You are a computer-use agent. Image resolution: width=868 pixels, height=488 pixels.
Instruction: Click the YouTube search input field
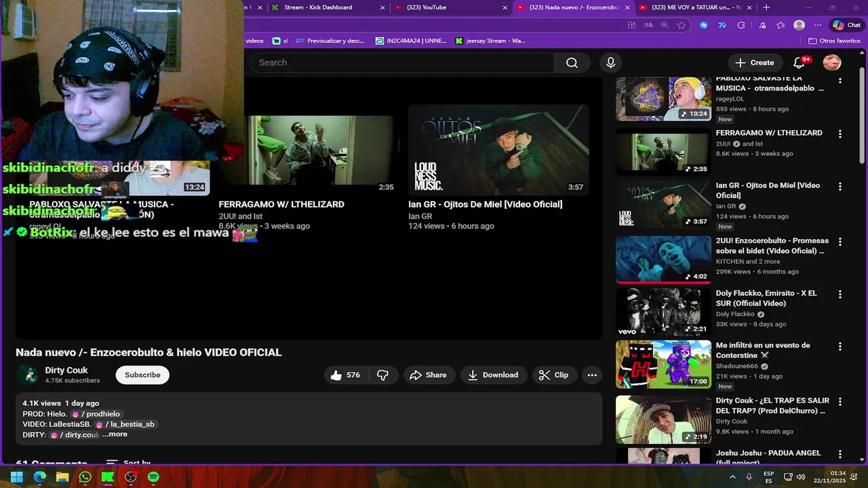pyautogui.click(x=403, y=62)
